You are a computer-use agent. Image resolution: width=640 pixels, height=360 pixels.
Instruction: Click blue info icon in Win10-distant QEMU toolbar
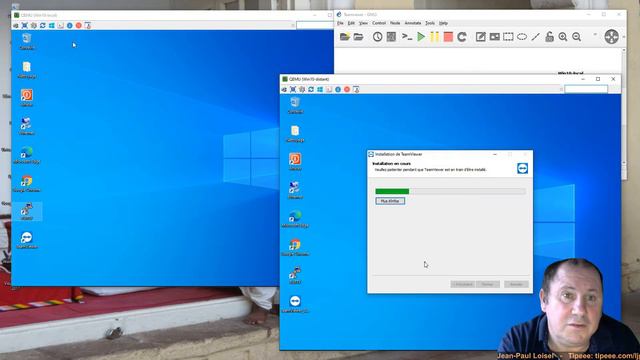(338, 89)
